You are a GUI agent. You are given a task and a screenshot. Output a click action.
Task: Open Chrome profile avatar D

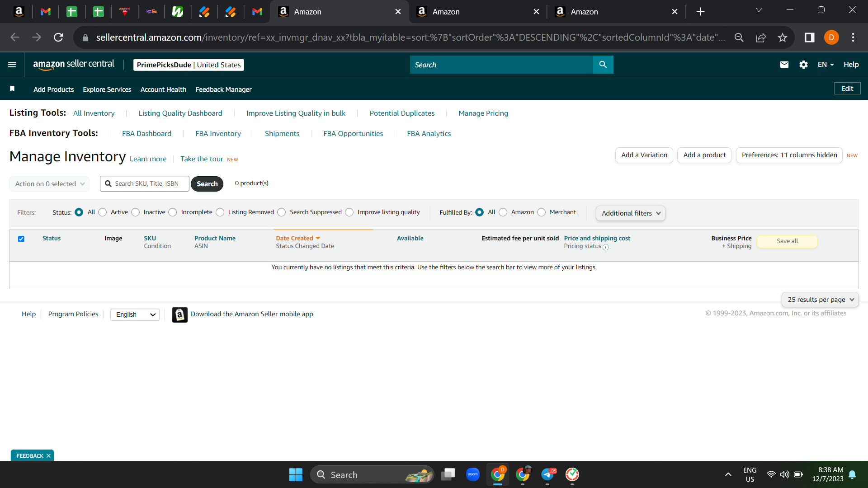pyautogui.click(x=831, y=38)
